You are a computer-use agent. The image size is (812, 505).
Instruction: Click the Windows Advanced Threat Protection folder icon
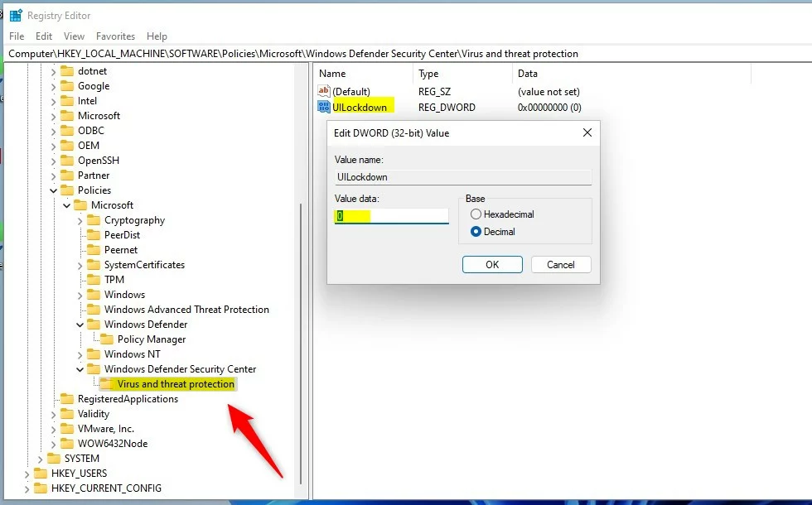pyautogui.click(x=94, y=310)
